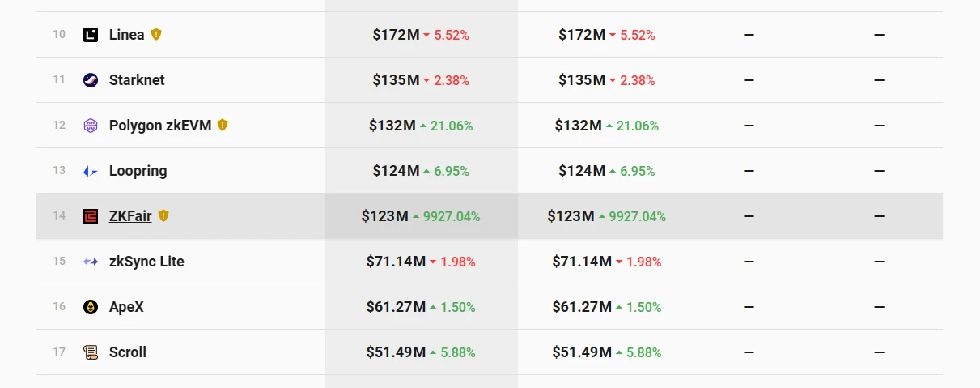The height and width of the screenshot is (388, 980).
Task: Click the Scroll logo icon
Action: pyautogui.click(x=91, y=352)
